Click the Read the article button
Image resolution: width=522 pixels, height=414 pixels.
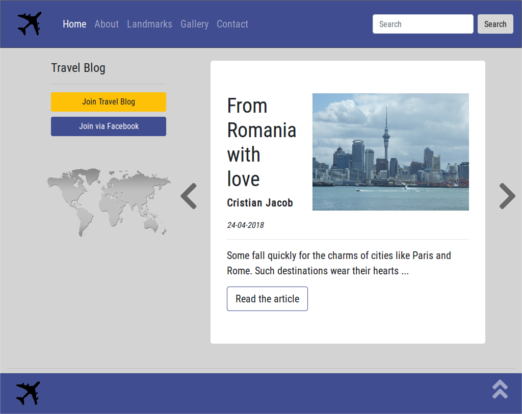(x=267, y=299)
